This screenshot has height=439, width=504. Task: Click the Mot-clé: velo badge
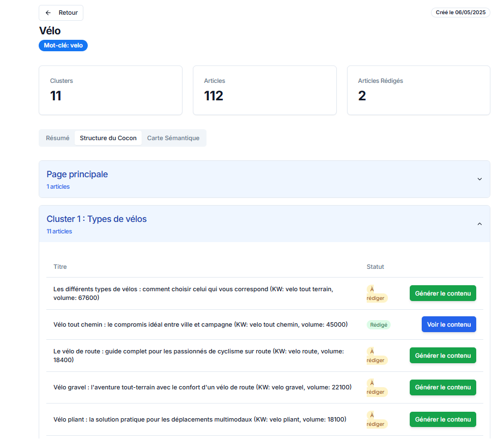coord(63,45)
